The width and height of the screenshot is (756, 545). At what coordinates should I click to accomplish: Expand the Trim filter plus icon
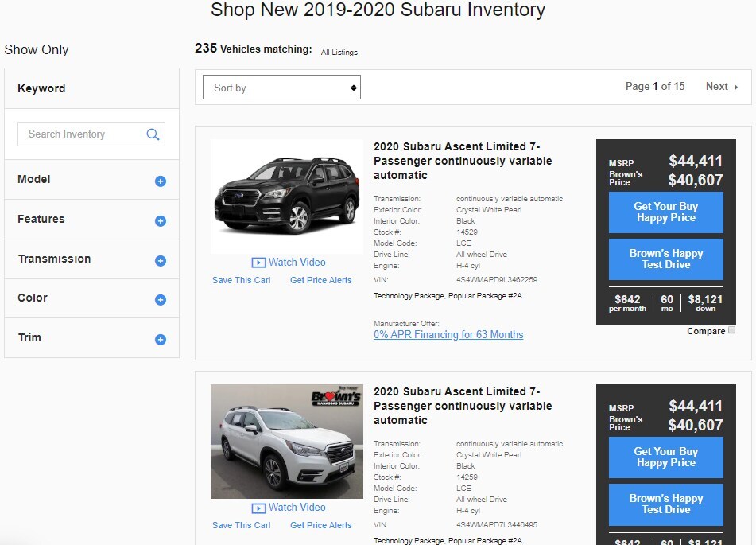click(161, 340)
